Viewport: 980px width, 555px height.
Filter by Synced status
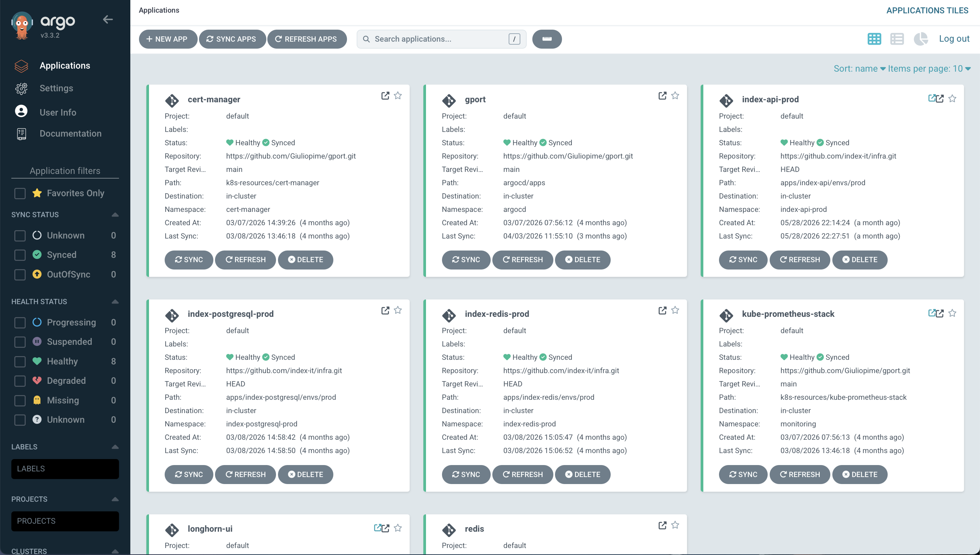[x=20, y=255]
